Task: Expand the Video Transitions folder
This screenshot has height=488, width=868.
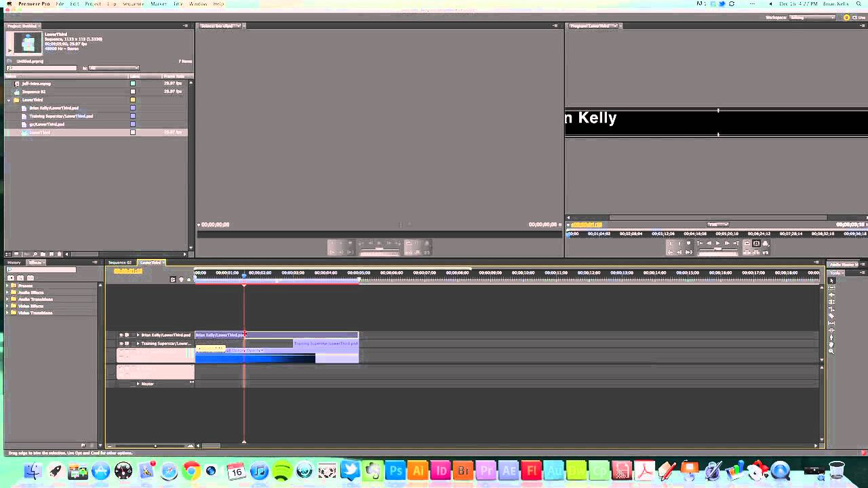Action: click(x=7, y=312)
